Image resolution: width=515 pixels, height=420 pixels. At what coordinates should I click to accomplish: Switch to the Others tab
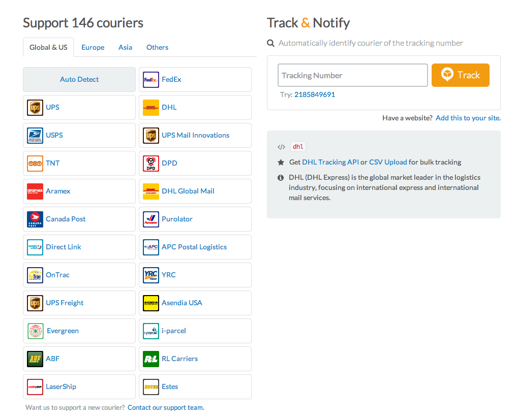pyautogui.click(x=157, y=47)
